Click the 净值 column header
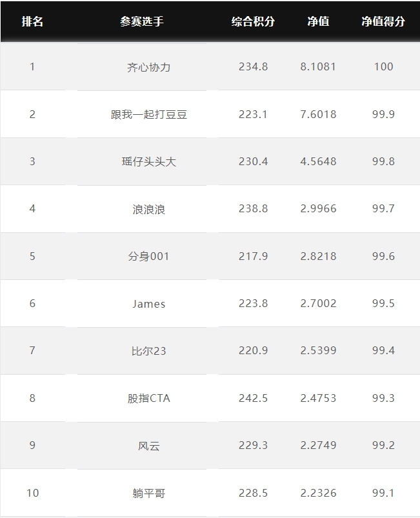This screenshot has height=518, width=420. (318, 21)
